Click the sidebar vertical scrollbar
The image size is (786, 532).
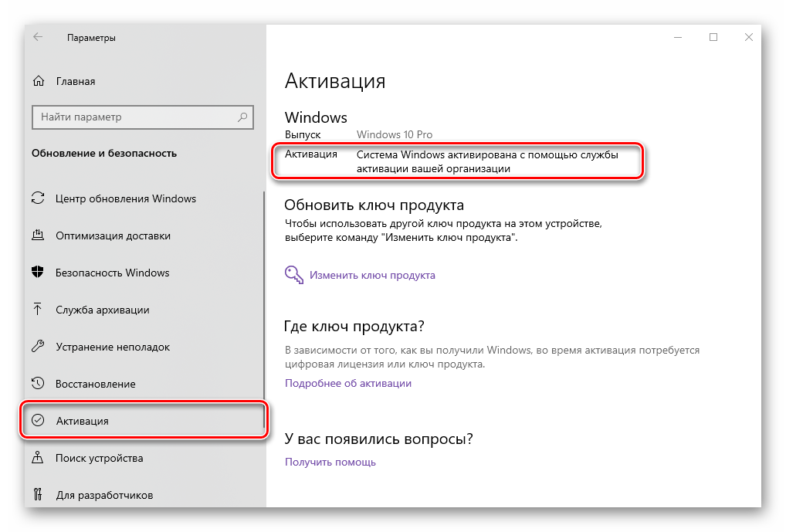[x=264, y=311]
